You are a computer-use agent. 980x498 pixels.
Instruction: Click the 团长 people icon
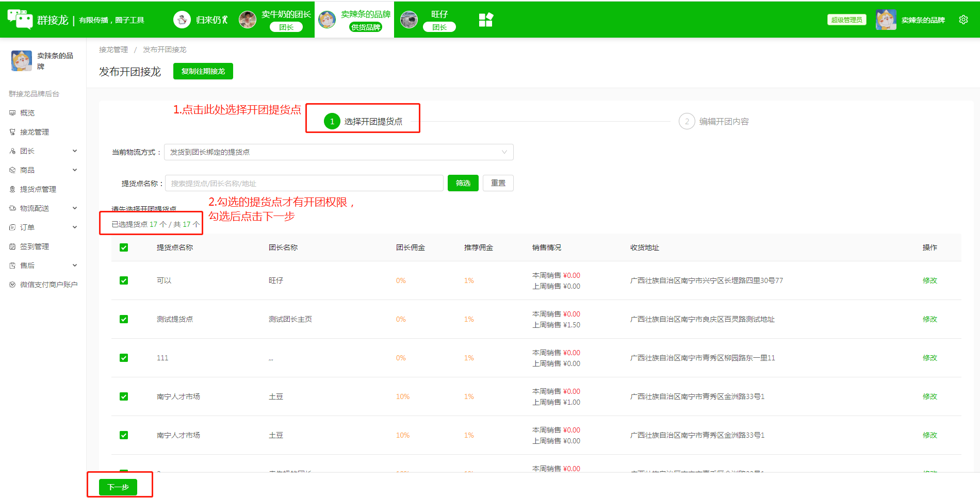[12, 151]
